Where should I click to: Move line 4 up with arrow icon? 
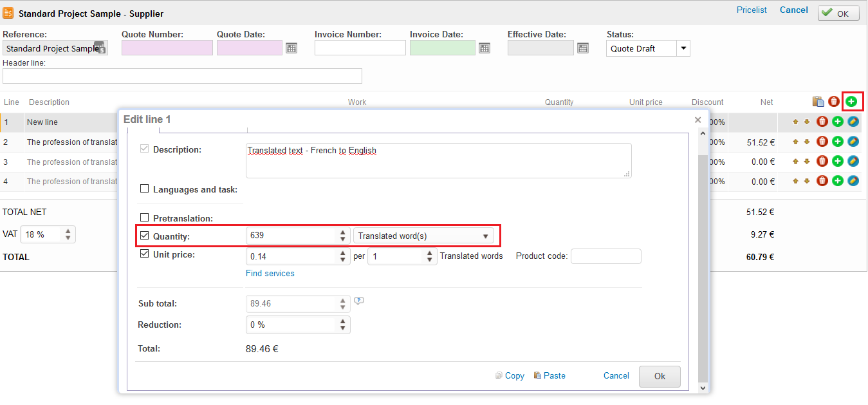pos(795,181)
